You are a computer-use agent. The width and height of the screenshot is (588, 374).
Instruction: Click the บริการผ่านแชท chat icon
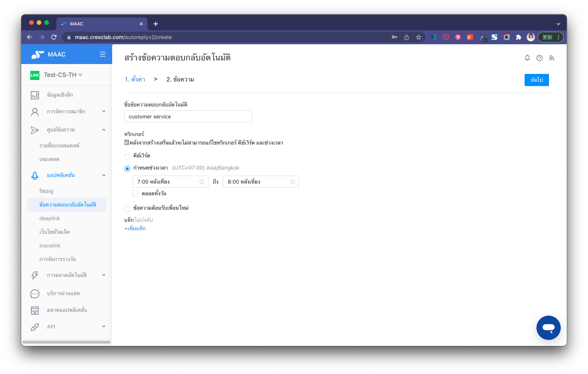click(35, 294)
